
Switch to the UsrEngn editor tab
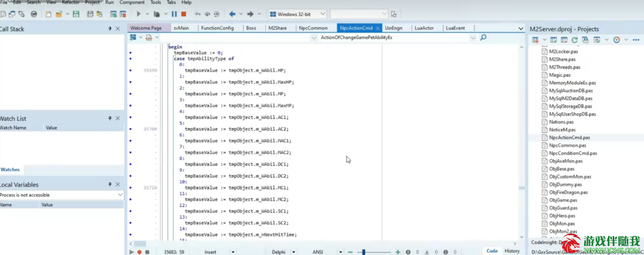[393, 28]
